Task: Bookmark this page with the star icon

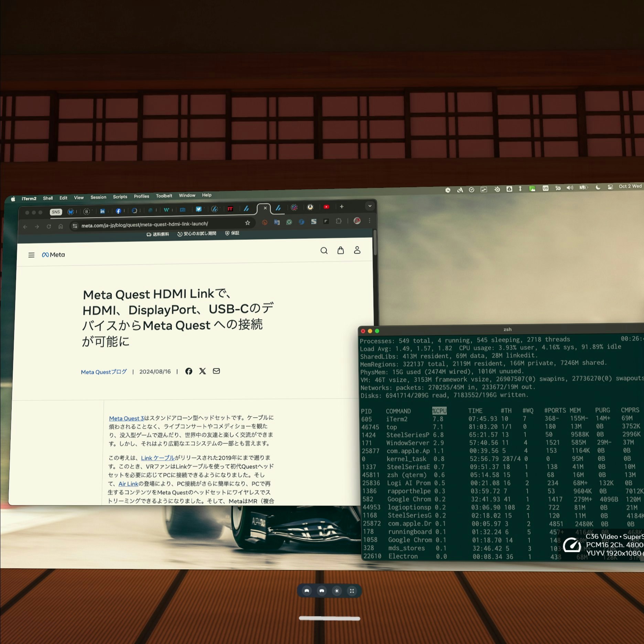Action: tap(247, 222)
